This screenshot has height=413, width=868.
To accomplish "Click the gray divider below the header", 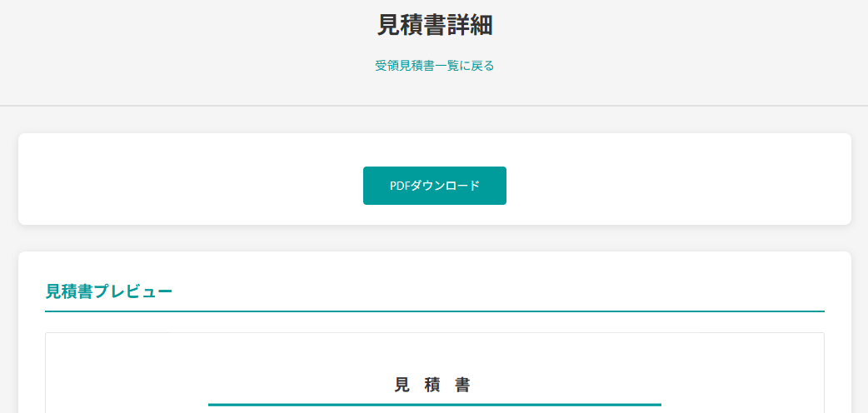I will 434,106.
